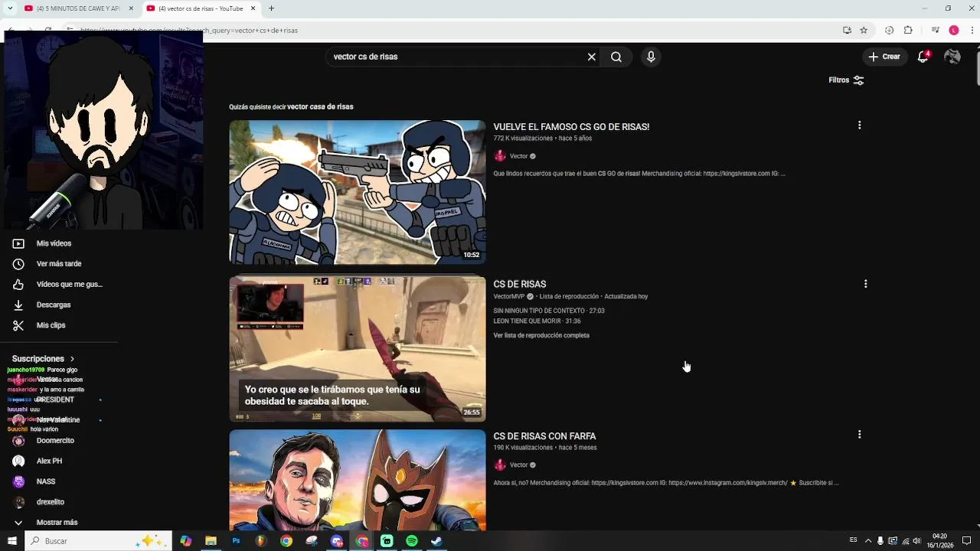Click the CS DE RISAS playlist title
This screenshot has width=980, height=551.
[x=520, y=284]
